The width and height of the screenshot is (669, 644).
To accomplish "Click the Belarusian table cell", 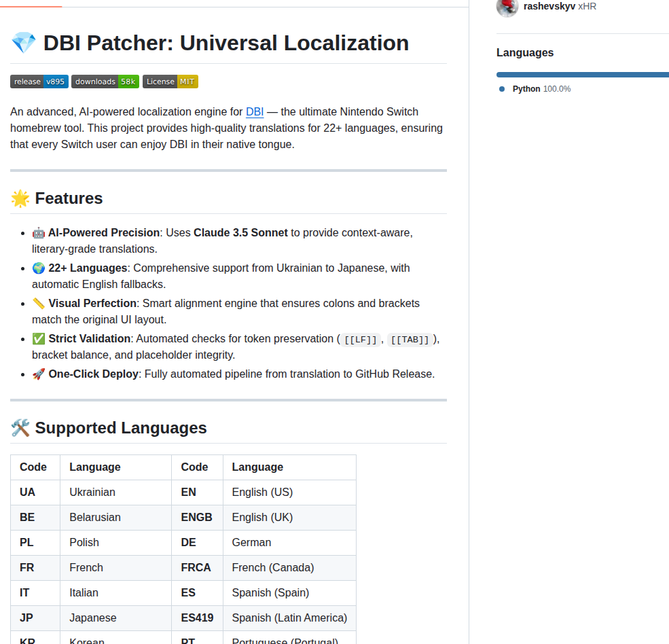I will (115, 518).
